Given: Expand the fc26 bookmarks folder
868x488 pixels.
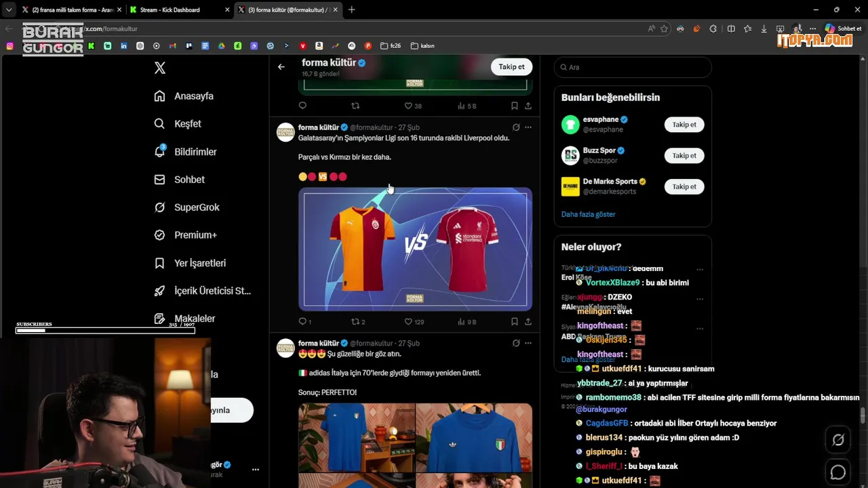Looking at the screenshot, I should [x=391, y=46].
